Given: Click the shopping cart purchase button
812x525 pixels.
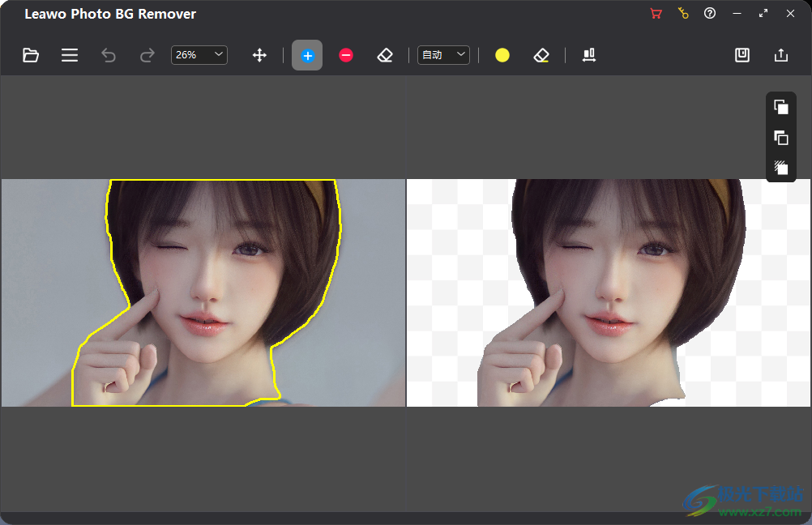Looking at the screenshot, I should click(656, 13).
